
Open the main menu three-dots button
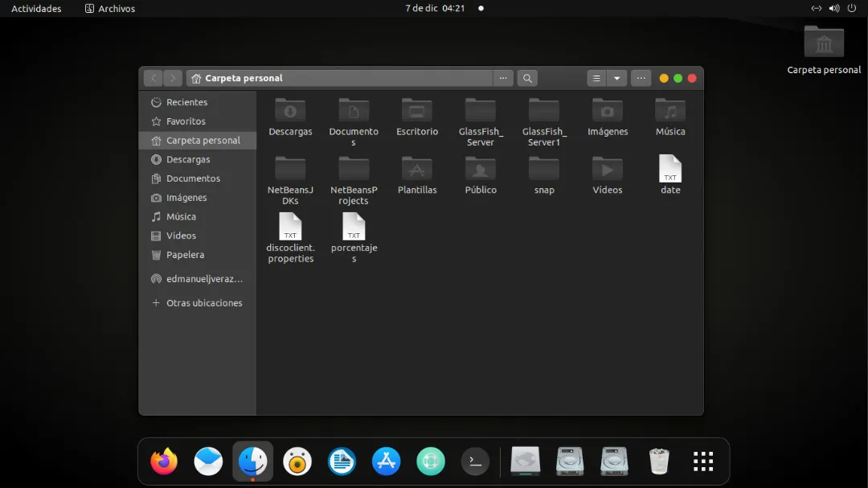tap(641, 78)
